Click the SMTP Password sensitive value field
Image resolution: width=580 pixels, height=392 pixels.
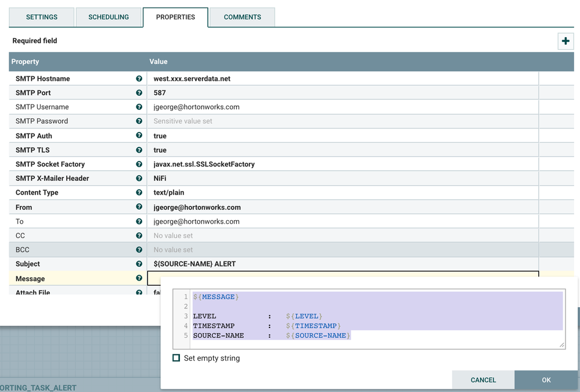point(183,121)
